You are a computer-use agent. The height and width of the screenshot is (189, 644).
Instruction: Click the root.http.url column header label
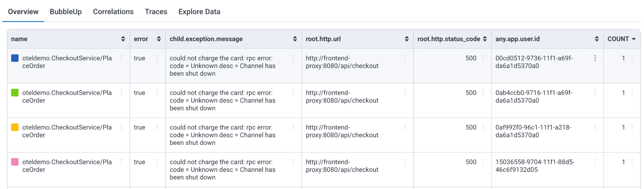[x=323, y=39]
